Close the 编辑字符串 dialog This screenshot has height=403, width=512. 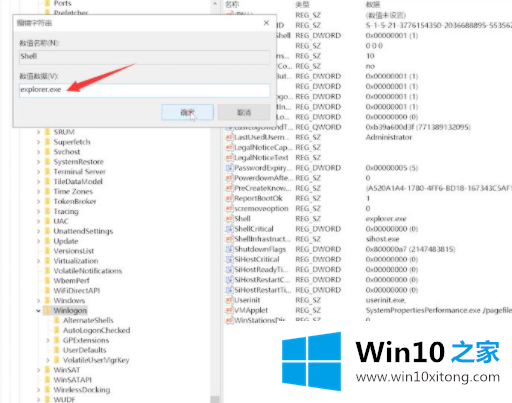tap(266, 23)
